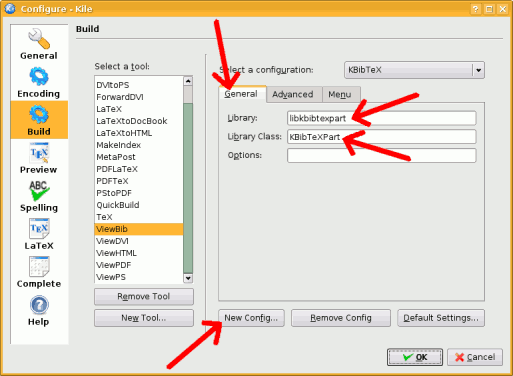Select PStoPDF in the tool list
This screenshot has height=376, width=513.
(x=139, y=193)
